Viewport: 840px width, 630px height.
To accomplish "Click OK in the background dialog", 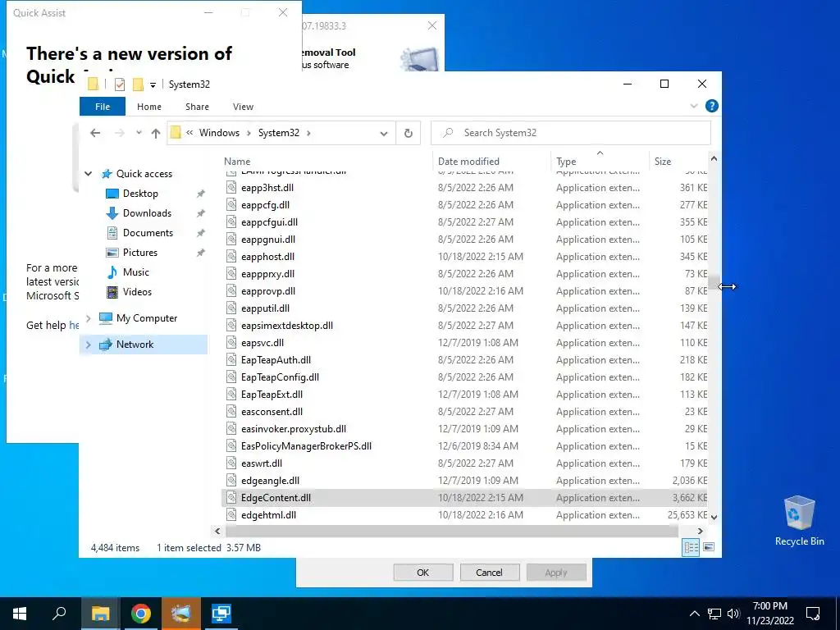I will 422,573.
